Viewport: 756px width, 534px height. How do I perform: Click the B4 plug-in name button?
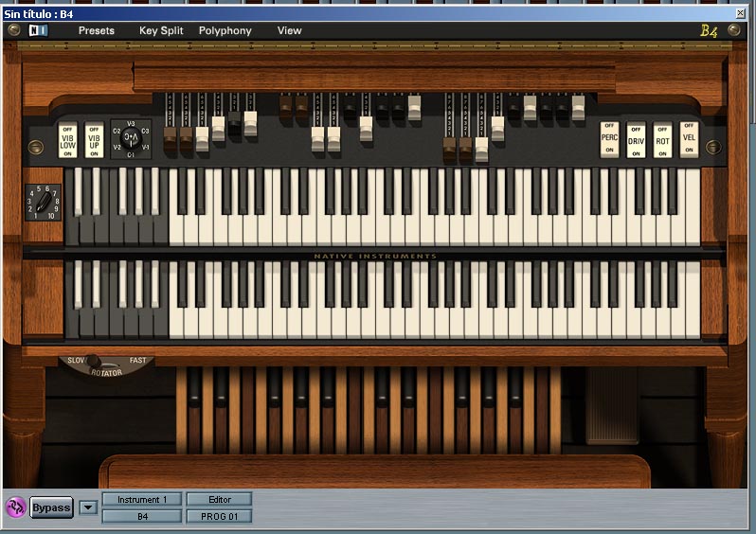[142, 516]
